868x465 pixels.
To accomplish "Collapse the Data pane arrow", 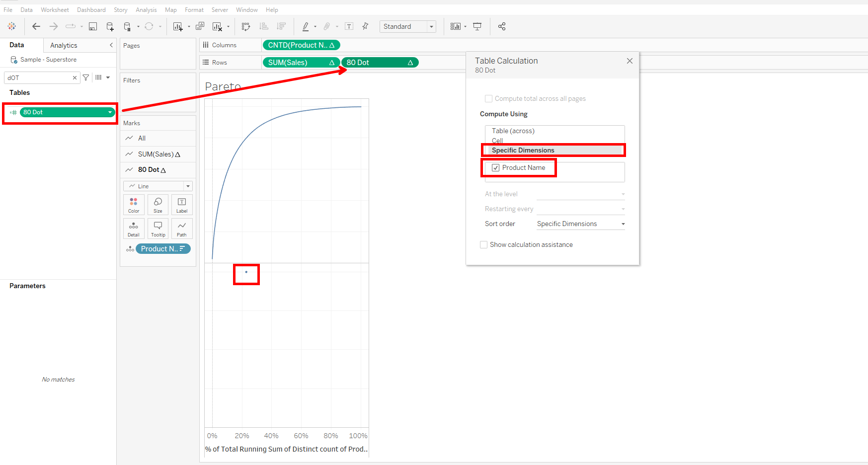I will click(x=111, y=45).
